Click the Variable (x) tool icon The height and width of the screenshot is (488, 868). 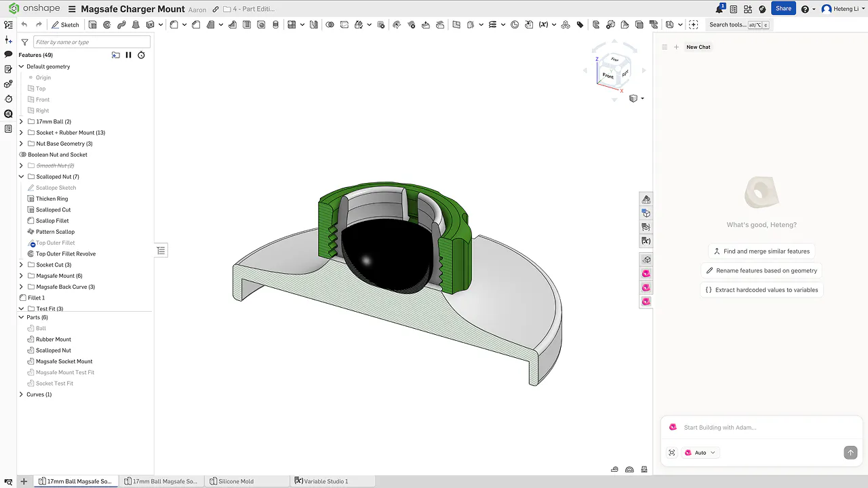pyautogui.click(x=543, y=24)
